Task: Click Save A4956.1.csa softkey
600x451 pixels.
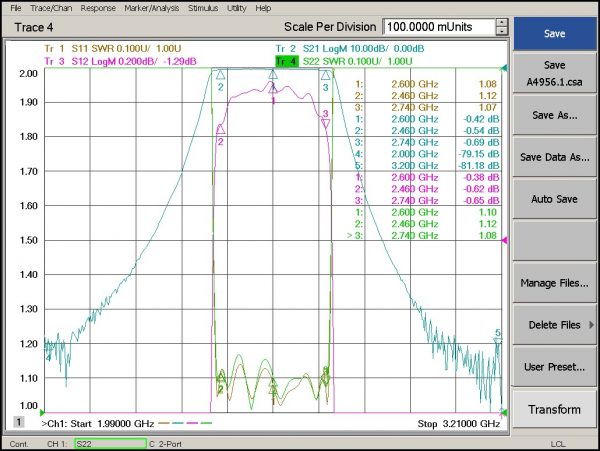Action: pos(554,72)
